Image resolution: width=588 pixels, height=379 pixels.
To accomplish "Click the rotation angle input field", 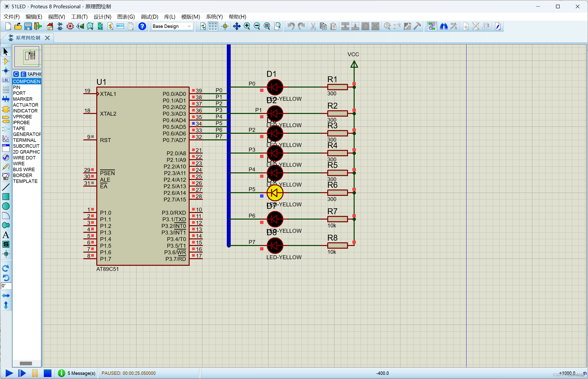I will (6, 286).
